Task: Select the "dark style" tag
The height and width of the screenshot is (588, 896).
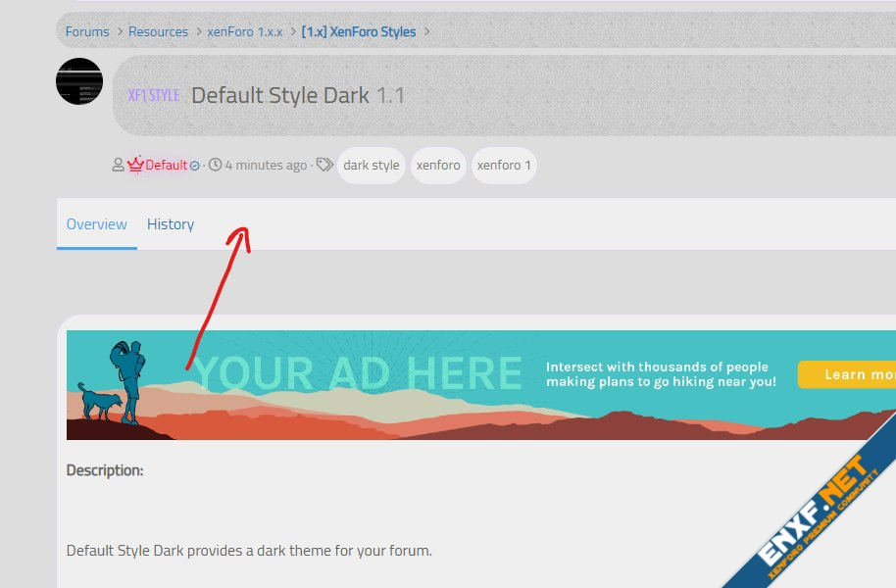Action: (x=371, y=166)
